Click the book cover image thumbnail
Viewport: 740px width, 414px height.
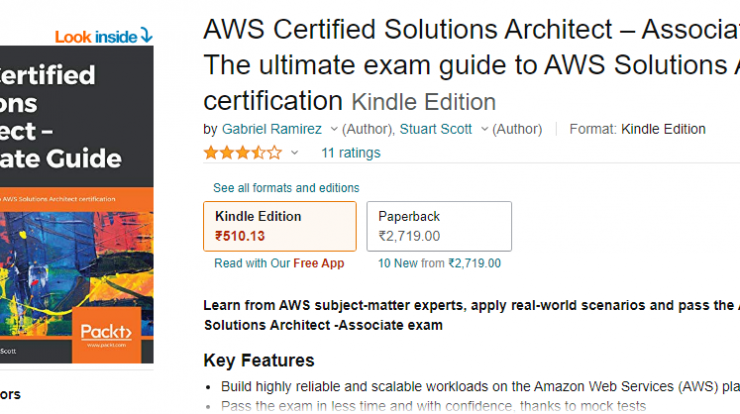pyautogui.click(x=76, y=204)
